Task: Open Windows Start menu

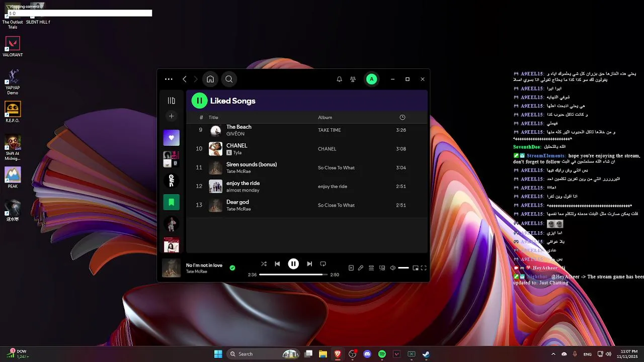Action: [x=218, y=354]
